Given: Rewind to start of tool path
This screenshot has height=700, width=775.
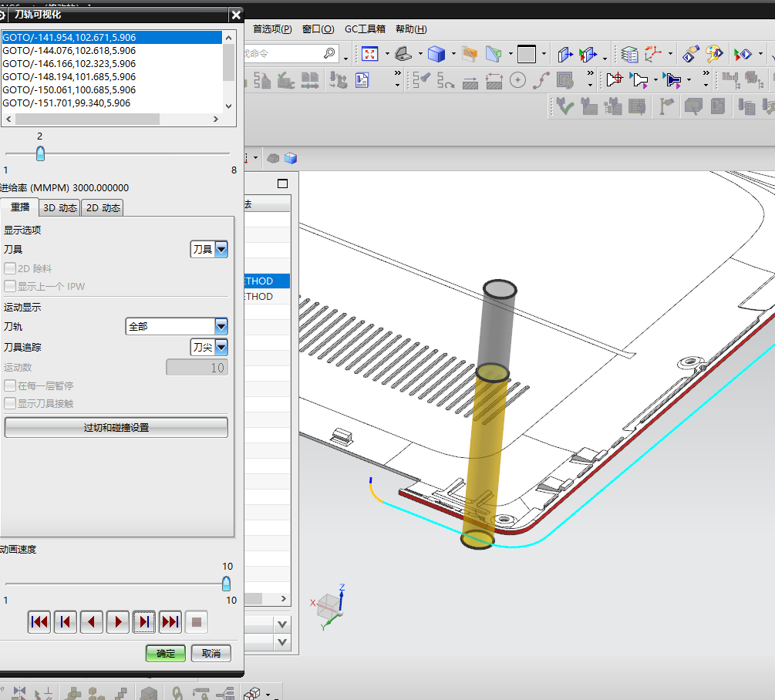Looking at the screenshot, I should pos(39,621).
